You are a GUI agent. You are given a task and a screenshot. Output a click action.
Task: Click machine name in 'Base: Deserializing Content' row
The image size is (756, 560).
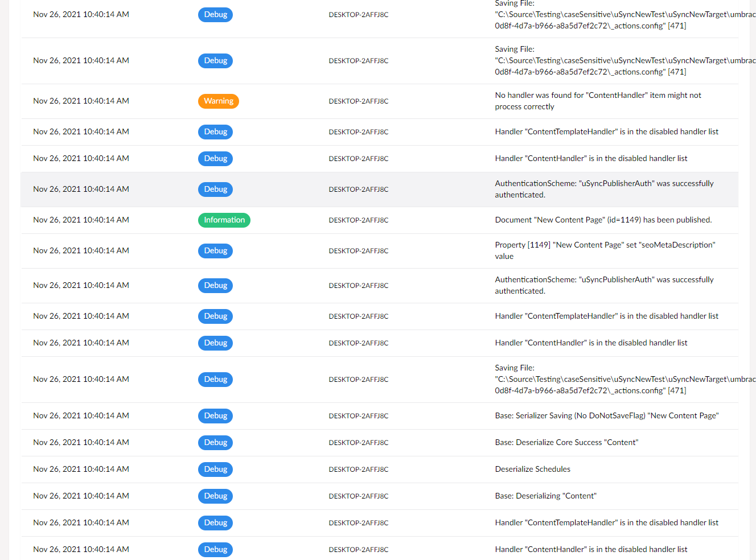pos(358,496)
